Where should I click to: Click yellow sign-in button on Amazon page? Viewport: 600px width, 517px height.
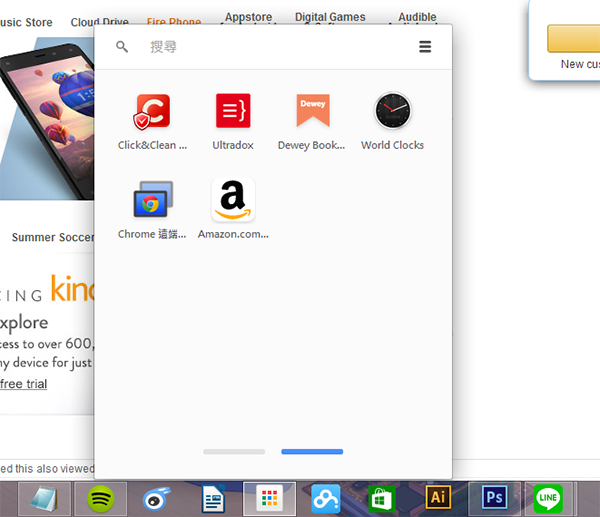click(x=574, y=39)
